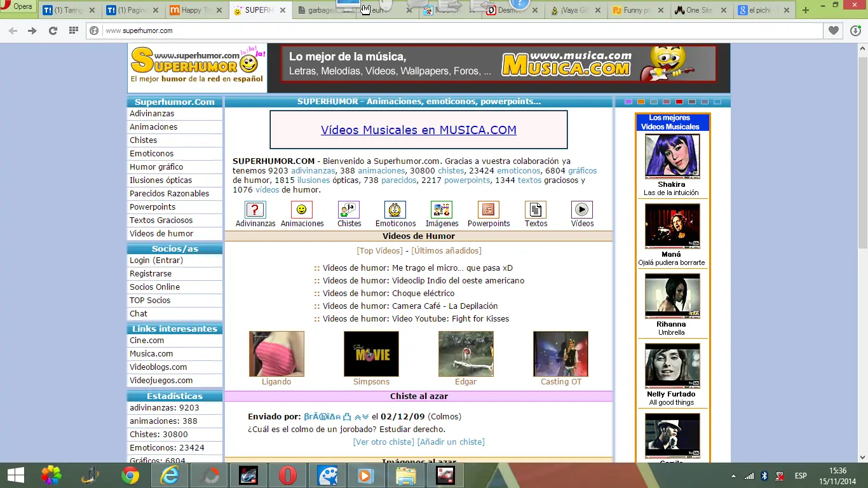The width and height of the screenshot is (868, 488).
Task: Open the [Últimos añadidos] link
Action: [446, 251]
